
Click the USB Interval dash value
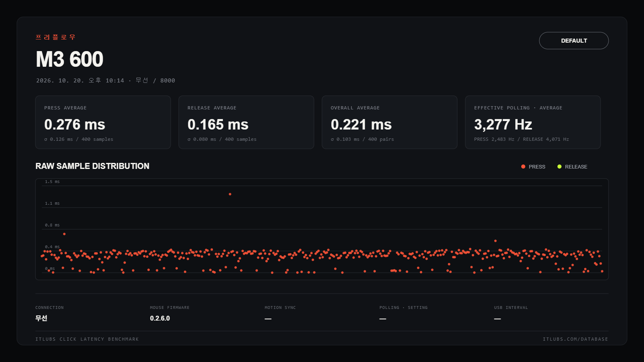point(497,319)
